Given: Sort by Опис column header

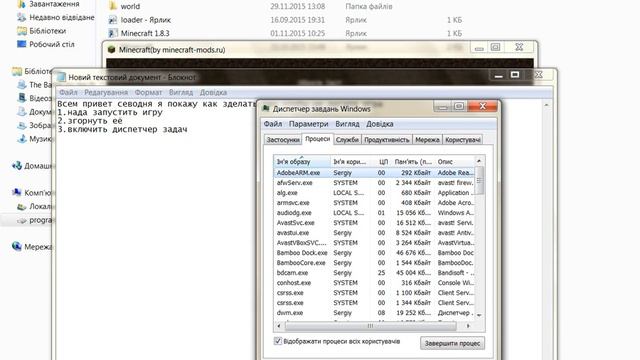Looking at the screenshot, I should tap(455, 162).
